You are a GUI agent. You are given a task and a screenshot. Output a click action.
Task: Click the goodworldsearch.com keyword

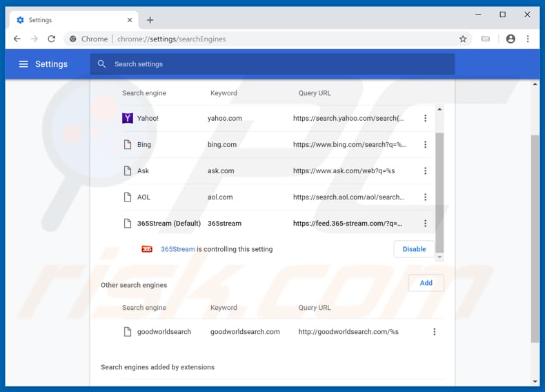pyautogui.click(x=245, y=332)
